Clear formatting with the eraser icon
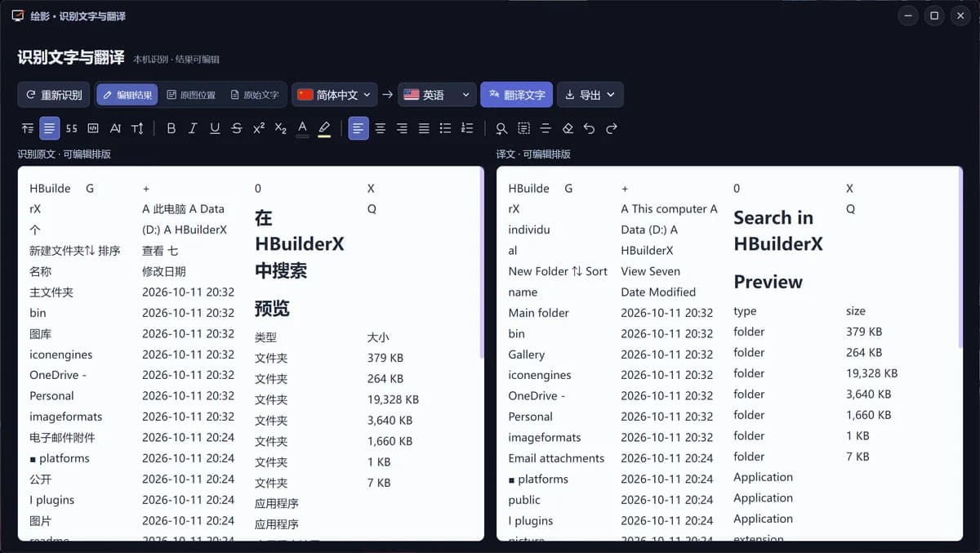Screen dimensions: 980x553 pos(568,128)
